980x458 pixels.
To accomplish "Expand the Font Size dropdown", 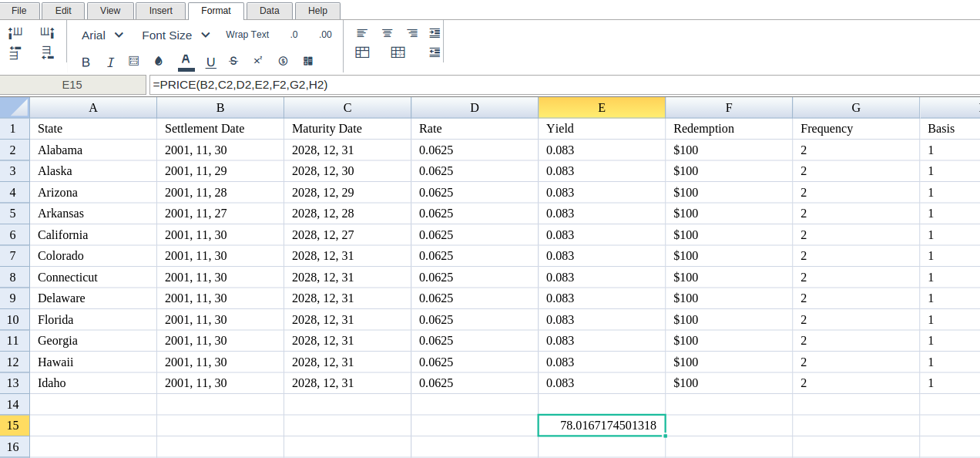I will [176, 35].
